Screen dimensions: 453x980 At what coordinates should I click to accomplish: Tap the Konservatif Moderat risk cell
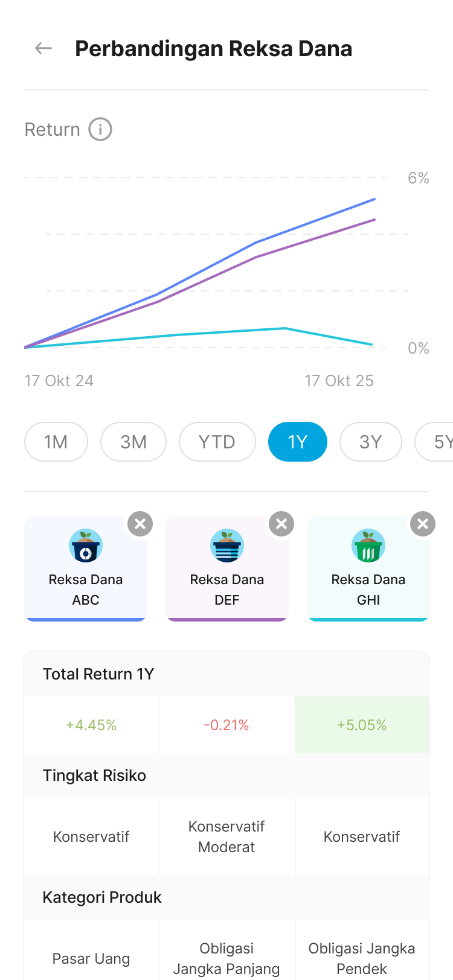(x=226, y=836)
